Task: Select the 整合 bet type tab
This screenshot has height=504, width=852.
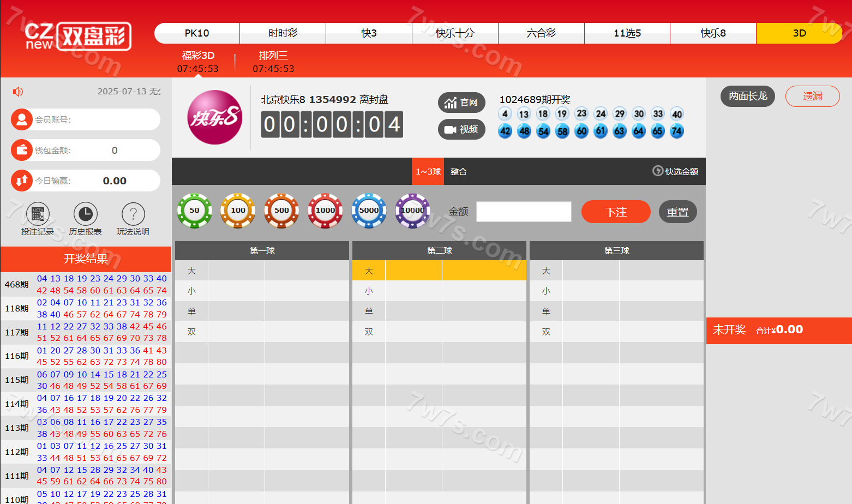Action: pyautogui.click(x=458, y=172)
